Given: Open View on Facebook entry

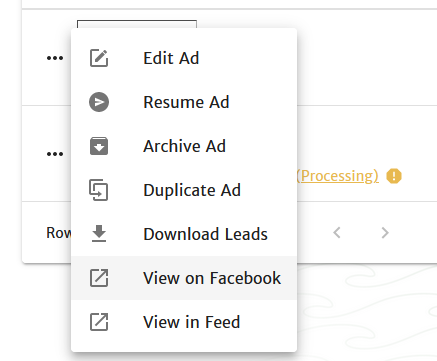Looking at the screenshot, I should (184, 278).
